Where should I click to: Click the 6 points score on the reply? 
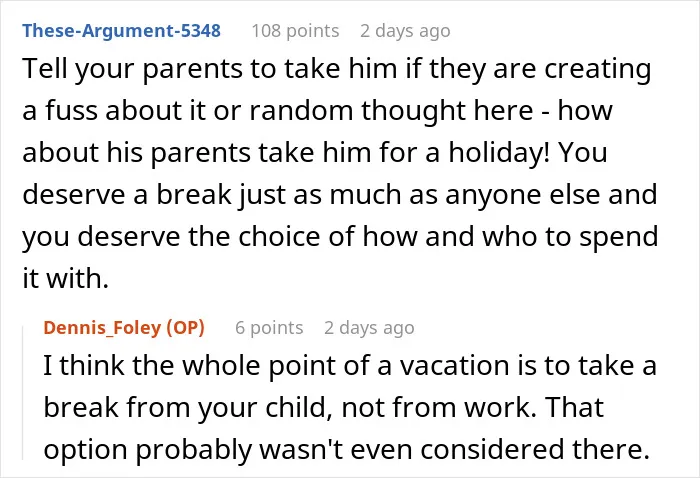pos(269,328)
